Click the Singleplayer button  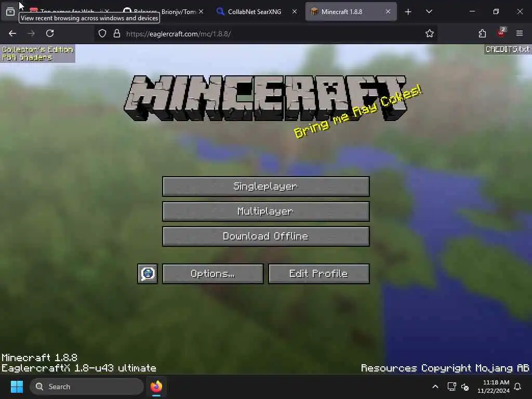coord(265,187)
